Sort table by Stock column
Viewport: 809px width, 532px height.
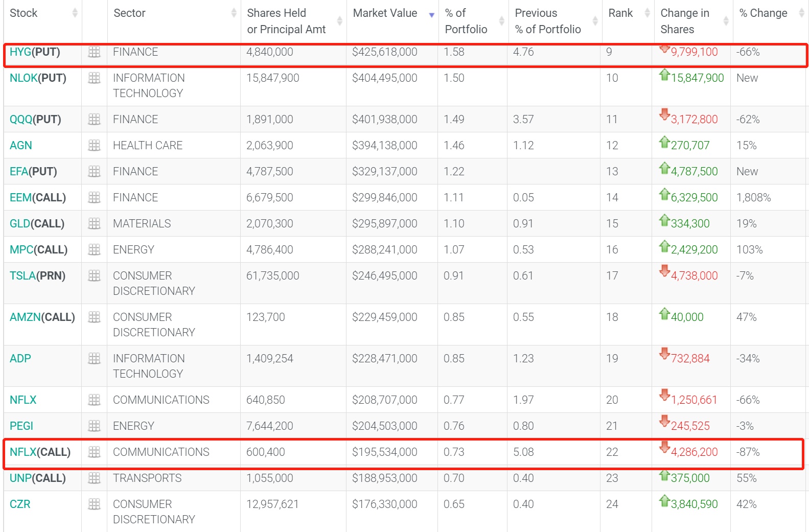tap(24, 13)
